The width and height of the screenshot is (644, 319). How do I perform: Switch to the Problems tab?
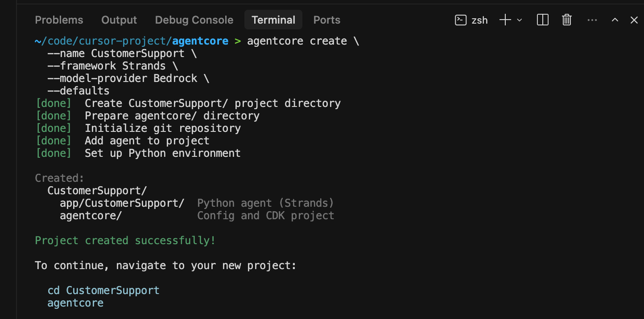pyautogui.click(x=59, y=20)
